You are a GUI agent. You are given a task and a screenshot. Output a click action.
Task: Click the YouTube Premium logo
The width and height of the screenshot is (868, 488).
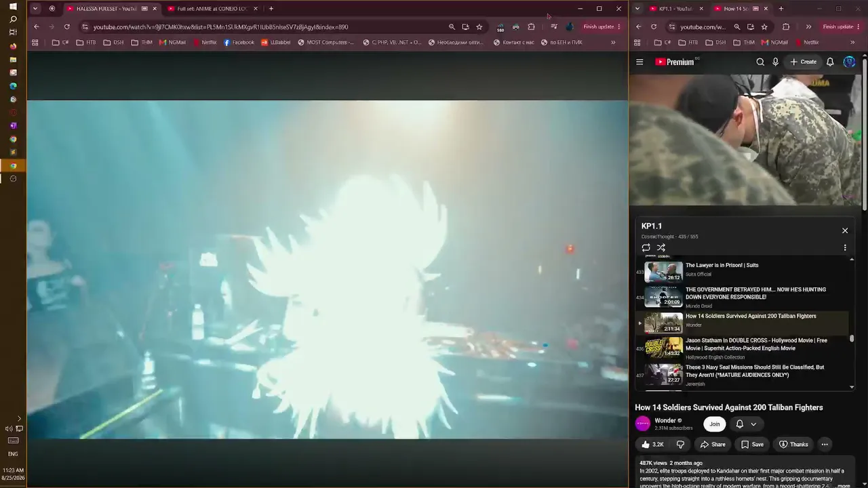coord(675,62)
